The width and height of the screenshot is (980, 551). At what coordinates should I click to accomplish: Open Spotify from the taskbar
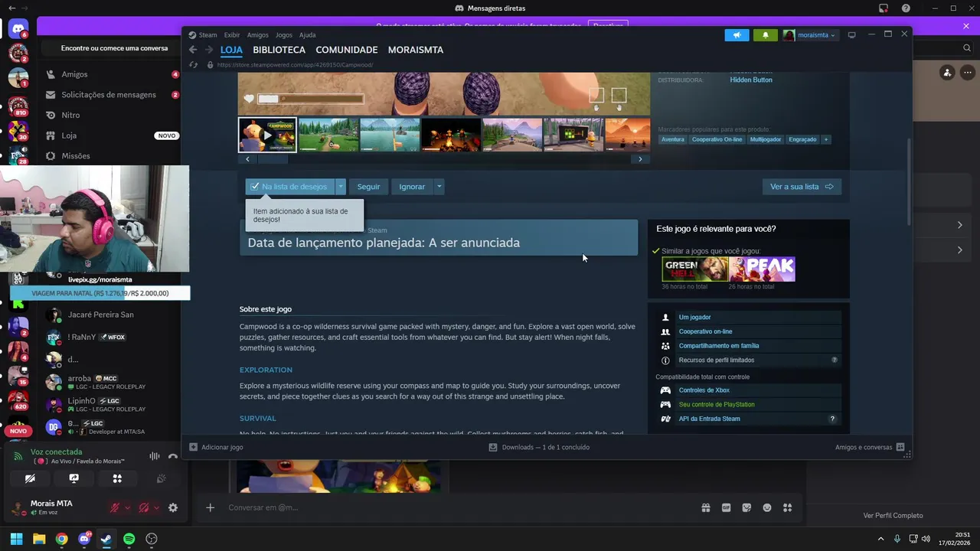[x=129, y=539]
